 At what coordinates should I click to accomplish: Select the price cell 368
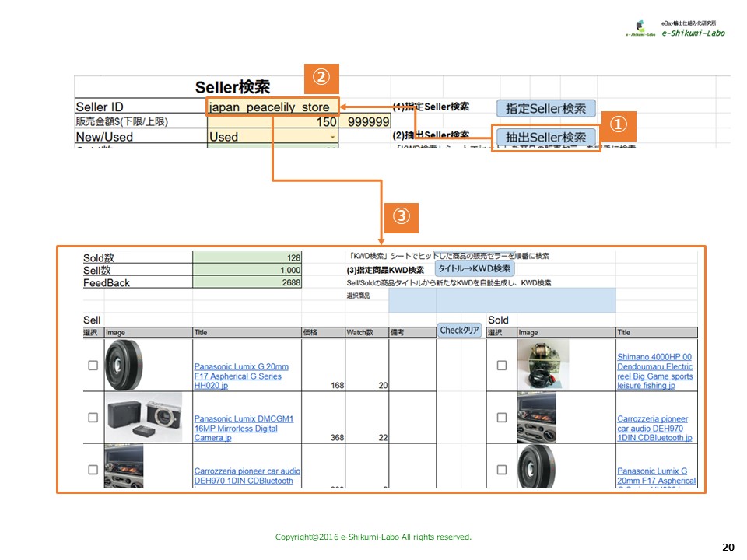[324, 417]
